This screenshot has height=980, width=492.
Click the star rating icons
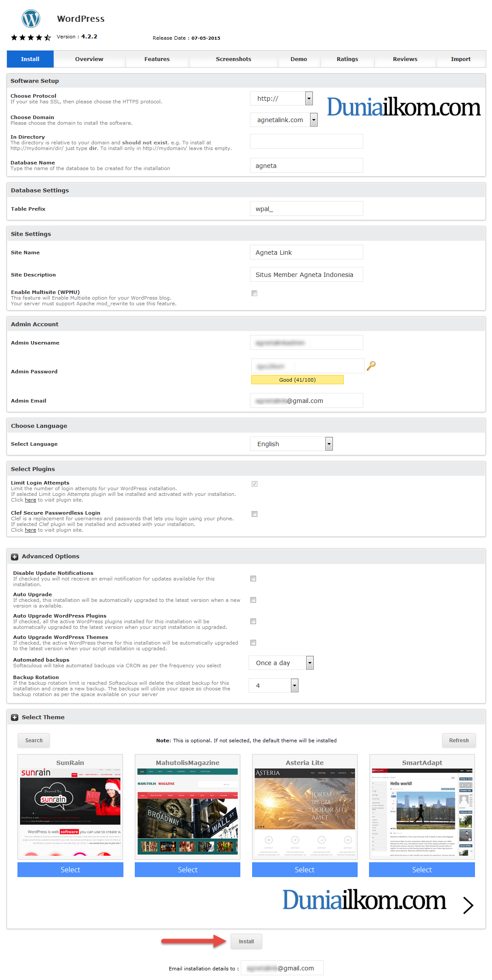(x=31, y=38)
